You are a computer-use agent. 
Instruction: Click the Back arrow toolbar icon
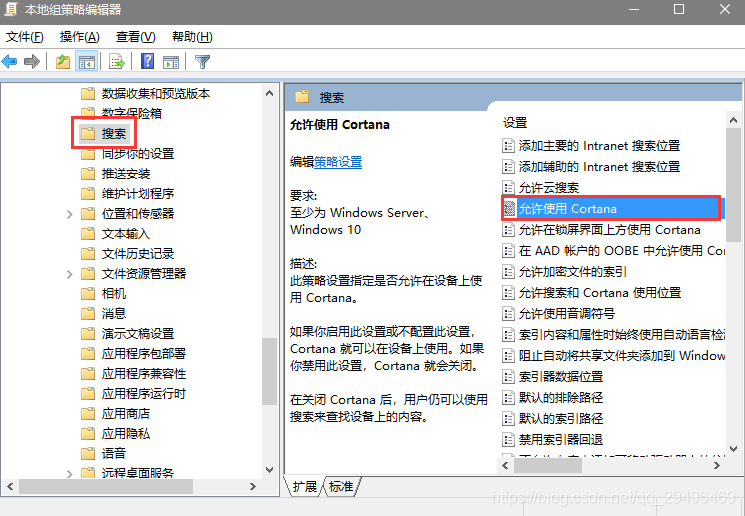click(10, 61)
